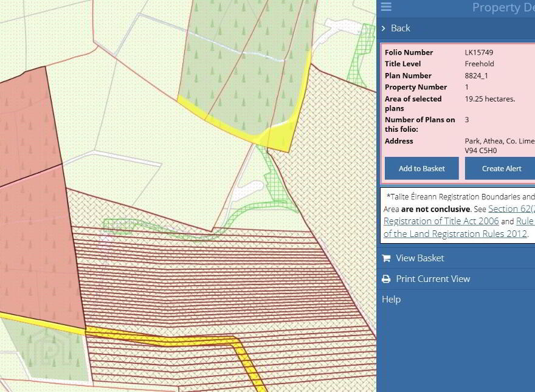Screen dimensions: 535x392
Task: Open the hamburger menu icon
Action: (x=386, y=7)
